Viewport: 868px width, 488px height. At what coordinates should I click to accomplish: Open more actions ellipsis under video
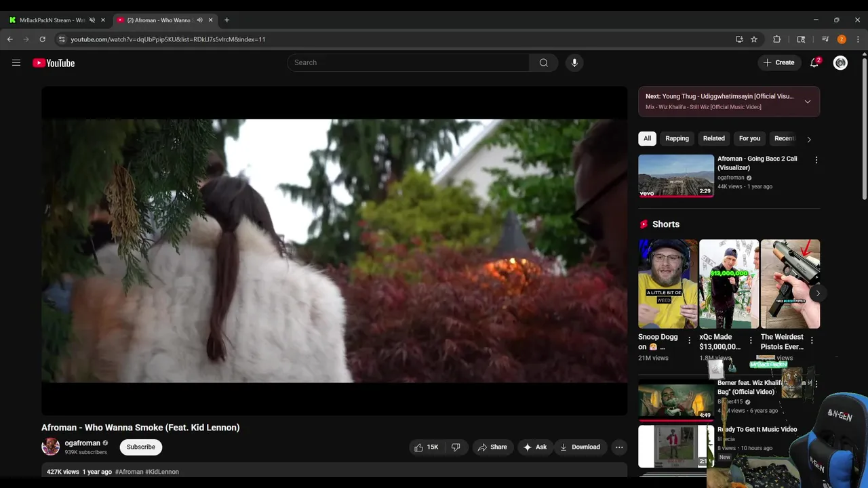click(619, 447)
